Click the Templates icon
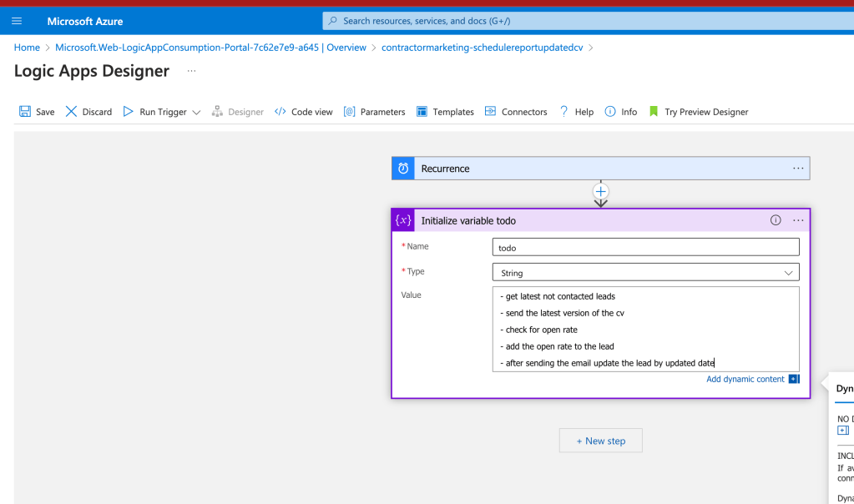Screen dimensions: 854x504 coord(422,112)
